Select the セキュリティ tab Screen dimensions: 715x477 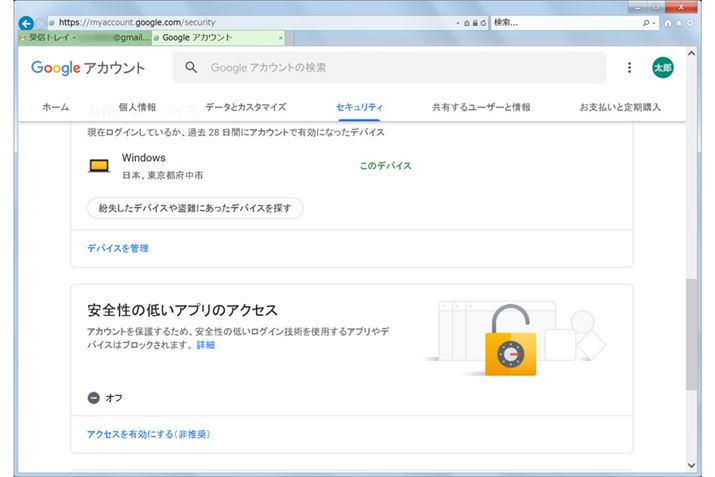(359, 107)
